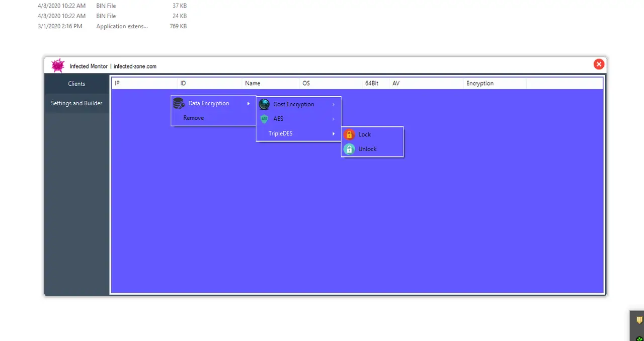Click the Data Encryption database icon
The image size is (644, 341).
[x=179, y=103]
